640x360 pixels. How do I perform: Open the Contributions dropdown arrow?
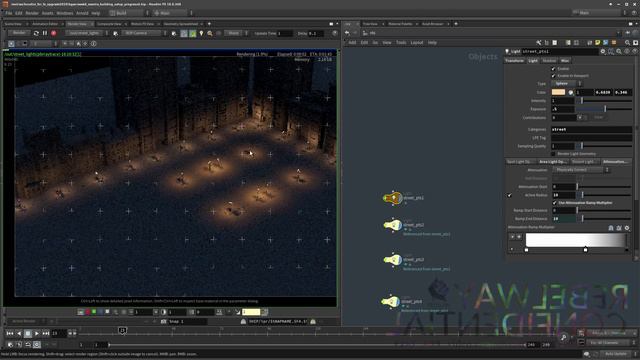[579, 118]
